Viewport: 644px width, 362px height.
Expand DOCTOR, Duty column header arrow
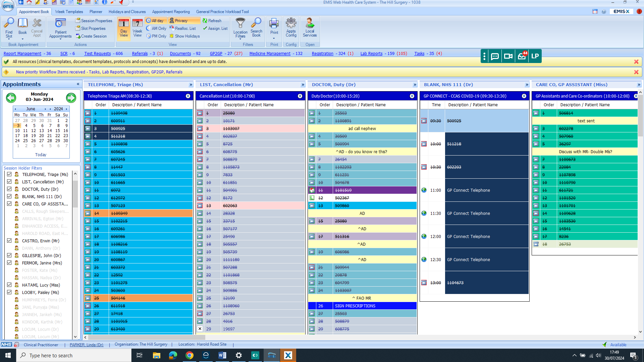click(415, 85)
